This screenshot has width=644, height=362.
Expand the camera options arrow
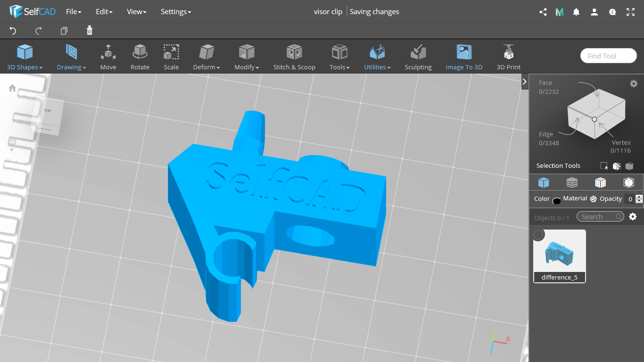tap(12, 150)
